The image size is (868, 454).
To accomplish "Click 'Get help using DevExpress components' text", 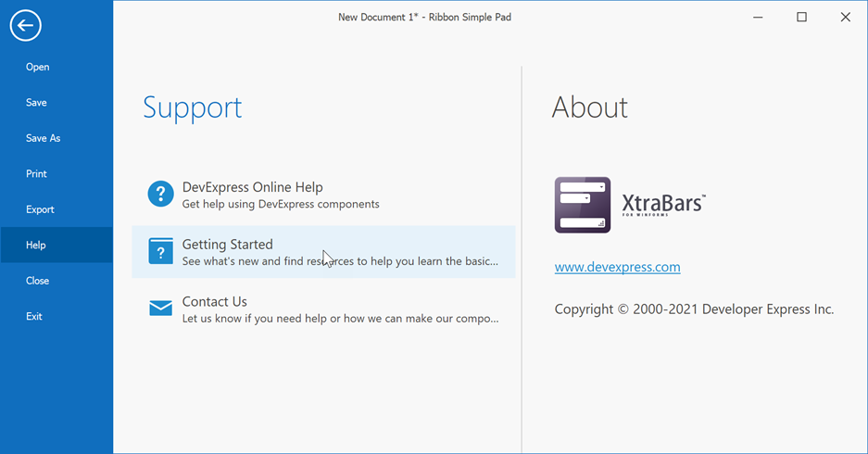I will (281, 204).
